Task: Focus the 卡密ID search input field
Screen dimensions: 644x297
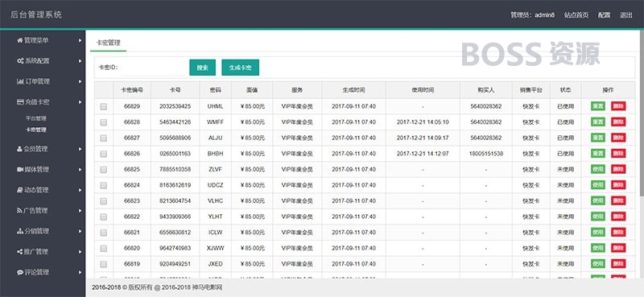Action: point(152,68)
